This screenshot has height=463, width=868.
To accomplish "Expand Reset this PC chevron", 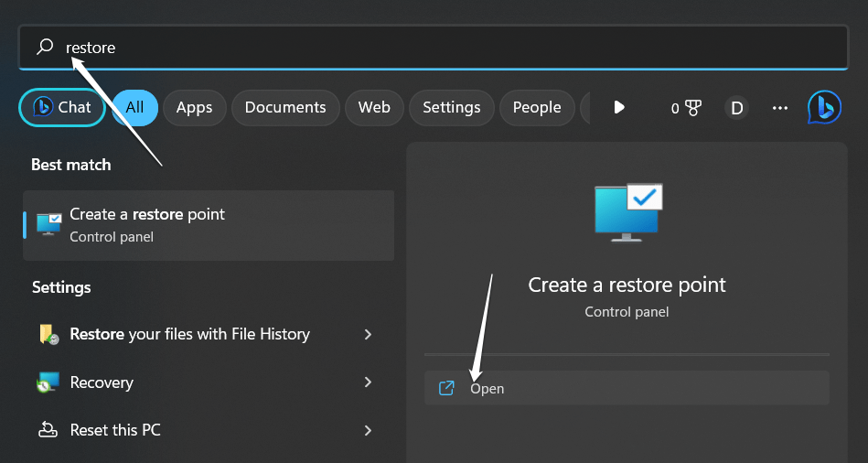I will click(x=368, y=430).
